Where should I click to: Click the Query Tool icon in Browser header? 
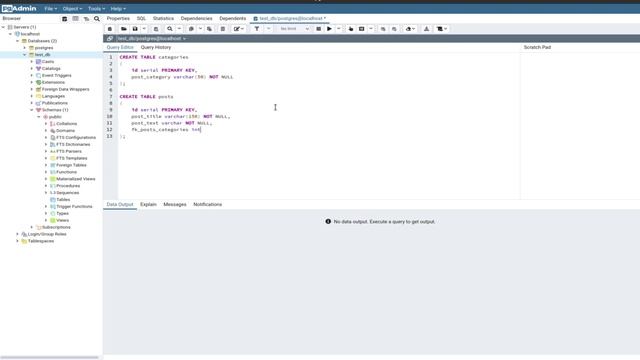tap(64, 19)
